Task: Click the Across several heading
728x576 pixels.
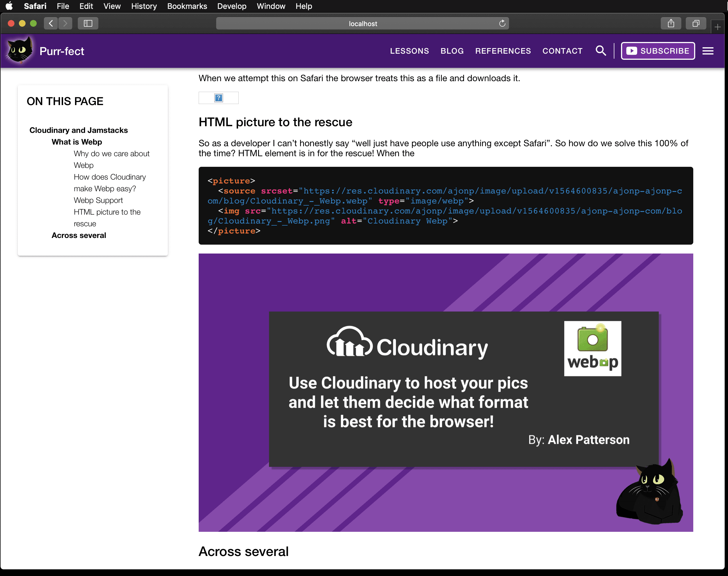Action: pyautogui.click(x=243, y=552)
